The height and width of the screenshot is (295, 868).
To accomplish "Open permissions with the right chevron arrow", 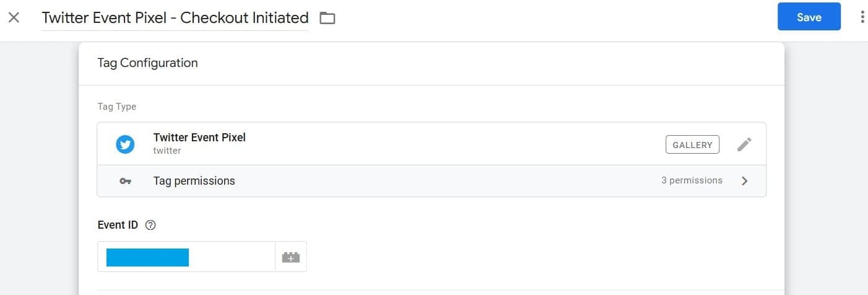I will pyautogui.click(x=745, y=181).
